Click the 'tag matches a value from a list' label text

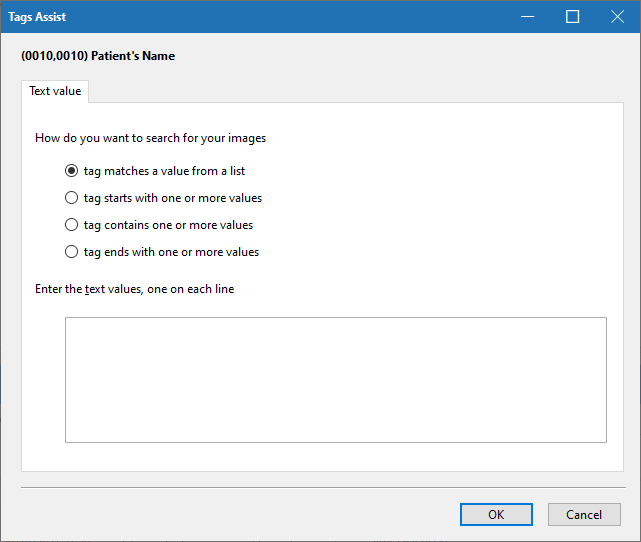pos(164,171)
